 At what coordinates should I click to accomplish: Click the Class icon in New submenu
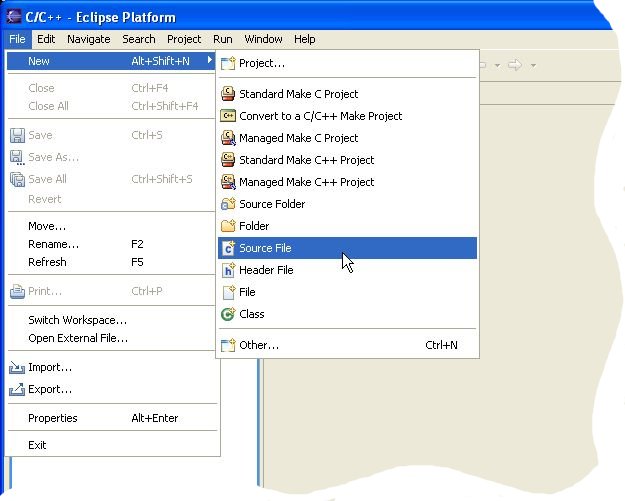tap(228, 314)
